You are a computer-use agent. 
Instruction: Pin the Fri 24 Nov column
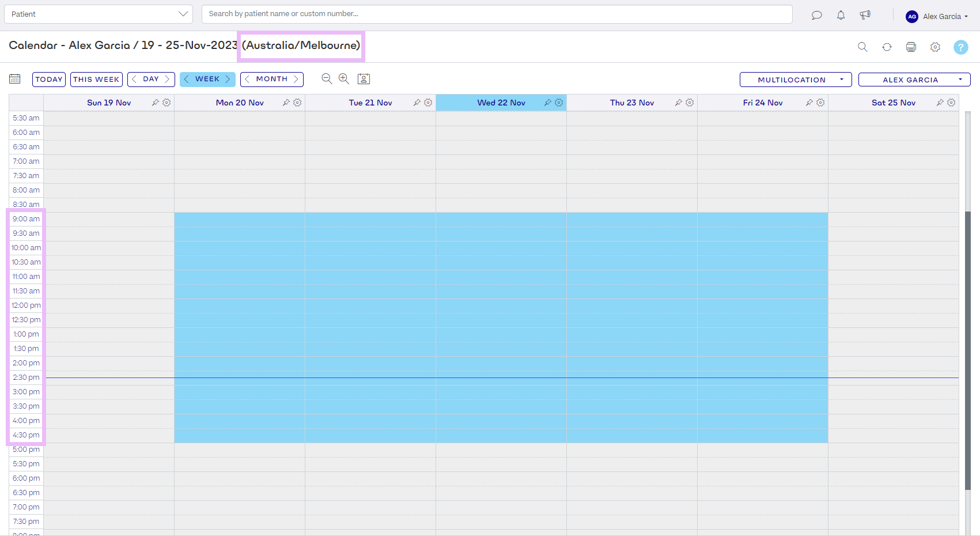(809, 103)
